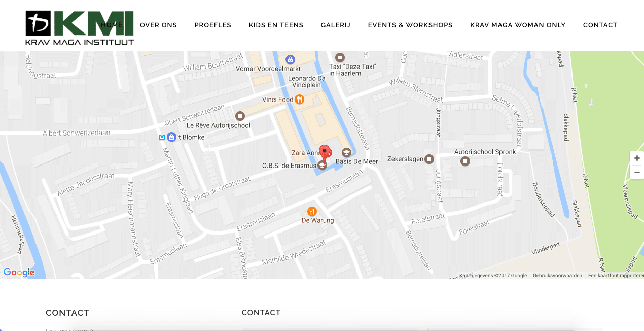The image size is (644, 331).
Task: Click Le Rêve Autorijschool marker icon
Action: [240, 116]
